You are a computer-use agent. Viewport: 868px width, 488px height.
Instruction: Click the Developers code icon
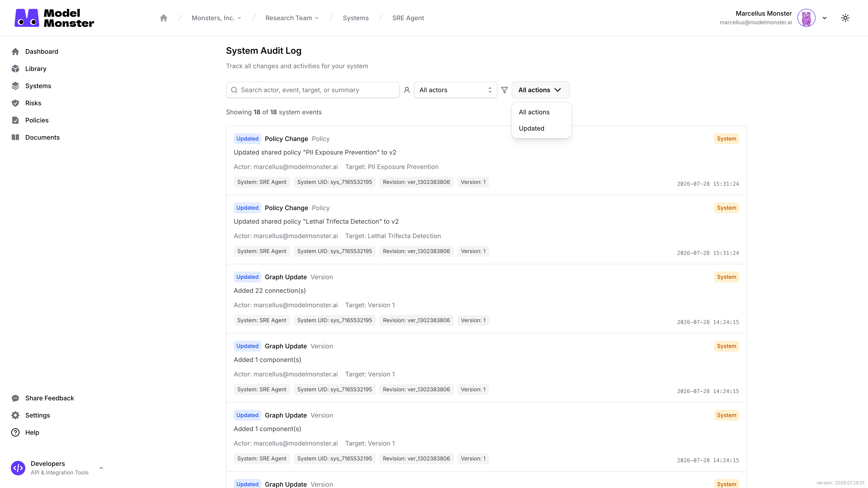(x=18, y=468)
